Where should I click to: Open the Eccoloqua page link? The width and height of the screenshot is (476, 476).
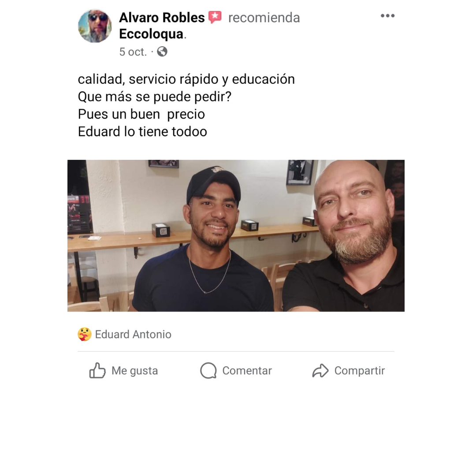click(x=151, y=34)
